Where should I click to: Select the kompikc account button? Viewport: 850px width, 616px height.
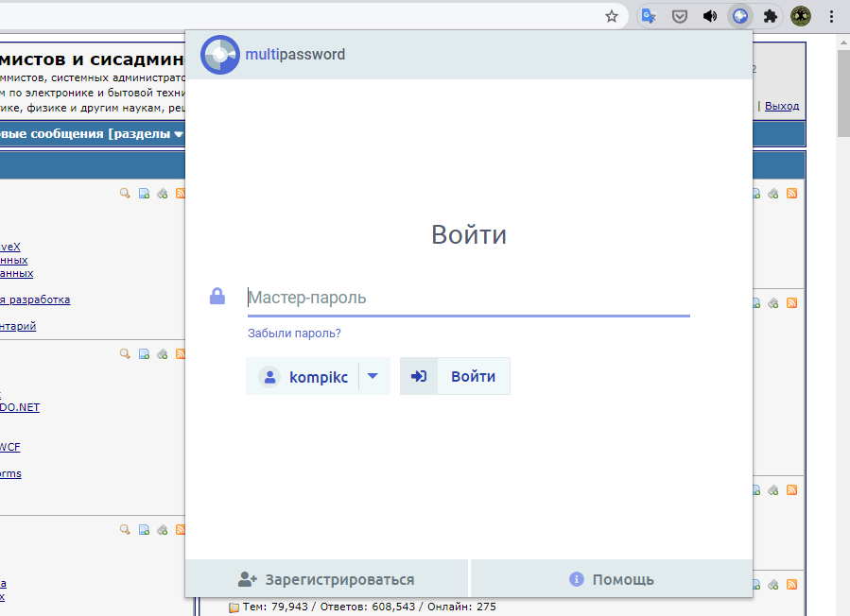[303, 377]
